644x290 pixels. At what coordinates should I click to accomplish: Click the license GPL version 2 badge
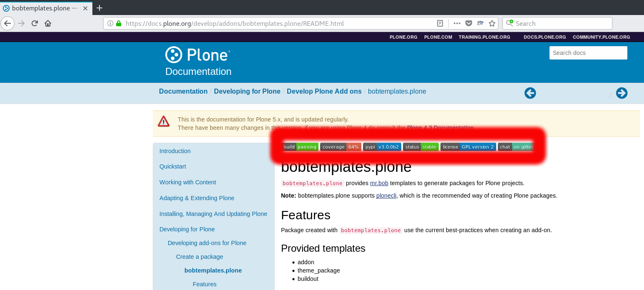pyautogui.click(x=468, y=147)
